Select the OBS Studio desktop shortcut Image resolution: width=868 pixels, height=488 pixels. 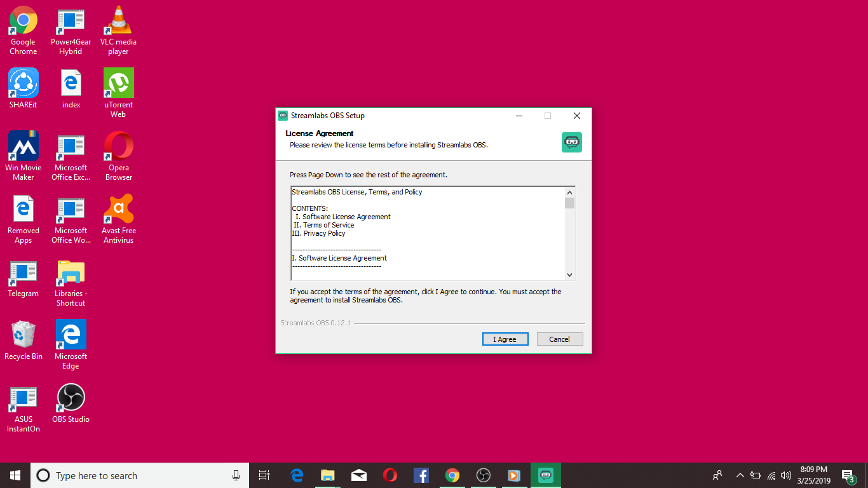71,403
